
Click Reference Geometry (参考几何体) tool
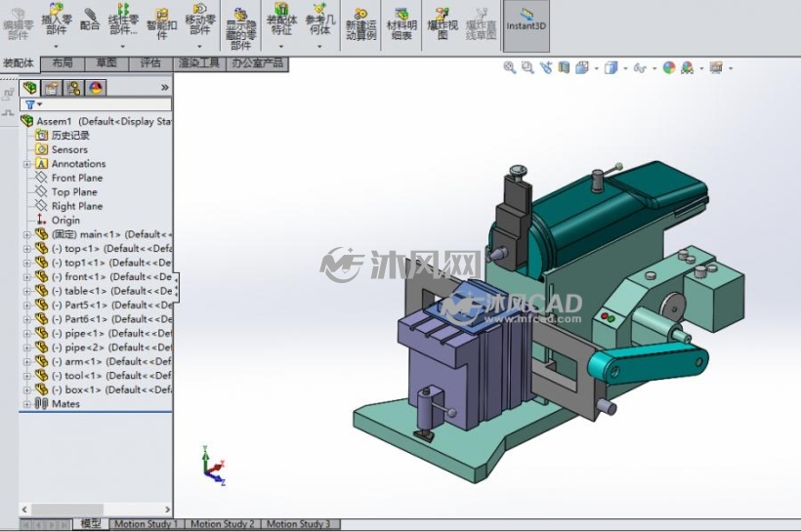click(x=319, y=20)
